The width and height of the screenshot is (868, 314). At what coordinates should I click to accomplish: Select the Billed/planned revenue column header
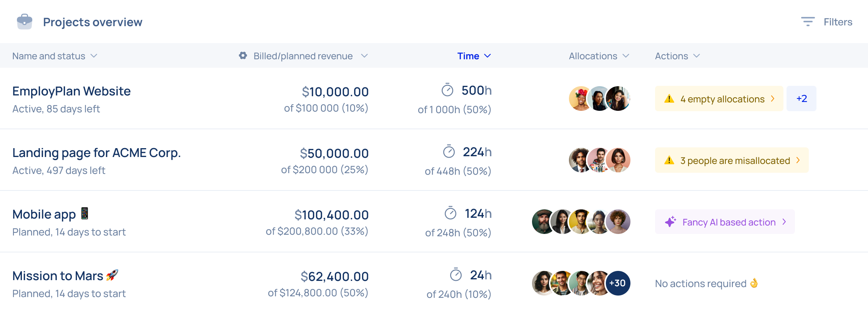(303, 56)
